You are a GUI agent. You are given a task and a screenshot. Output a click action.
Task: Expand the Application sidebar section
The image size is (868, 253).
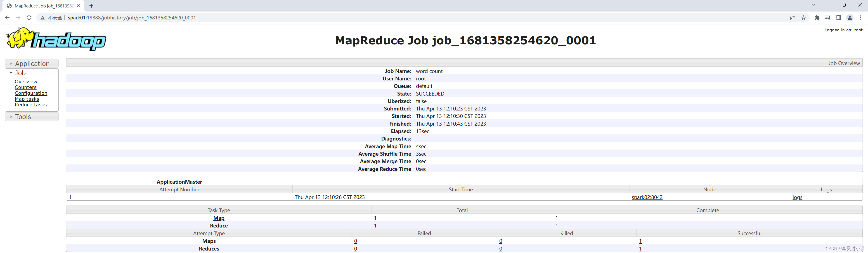tap(32, 63)
